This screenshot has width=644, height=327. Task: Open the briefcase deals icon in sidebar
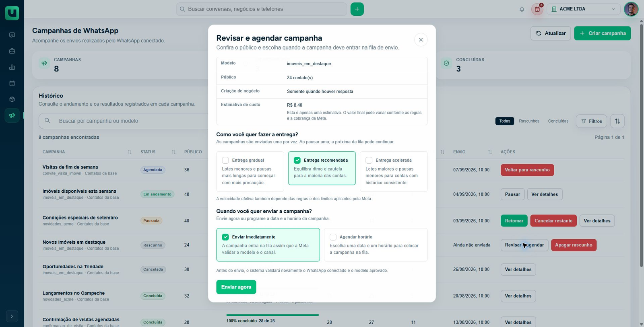click(x=12, y=51)
